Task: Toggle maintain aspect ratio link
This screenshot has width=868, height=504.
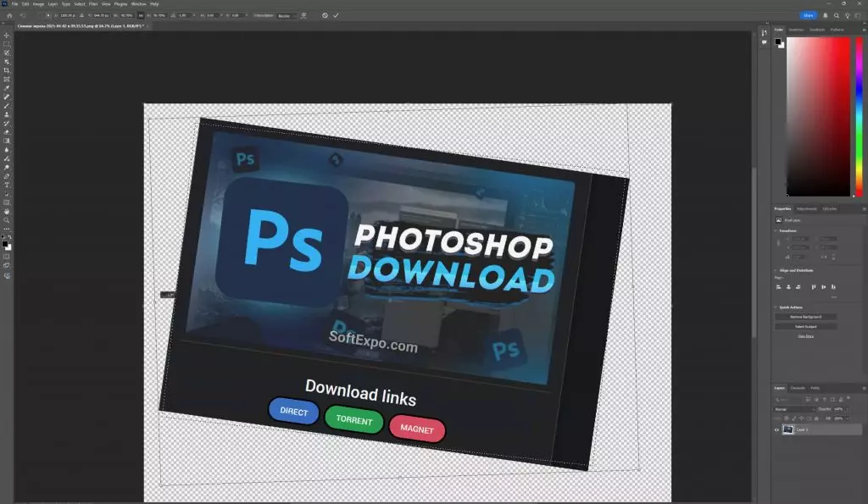Action: [x=141, y=15]
